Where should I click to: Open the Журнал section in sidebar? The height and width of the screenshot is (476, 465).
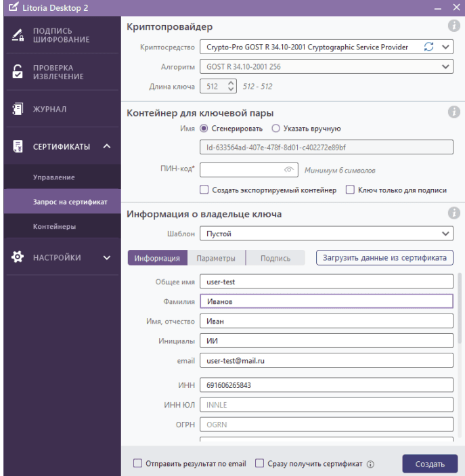pyautogui.click(x=61, y=109)
